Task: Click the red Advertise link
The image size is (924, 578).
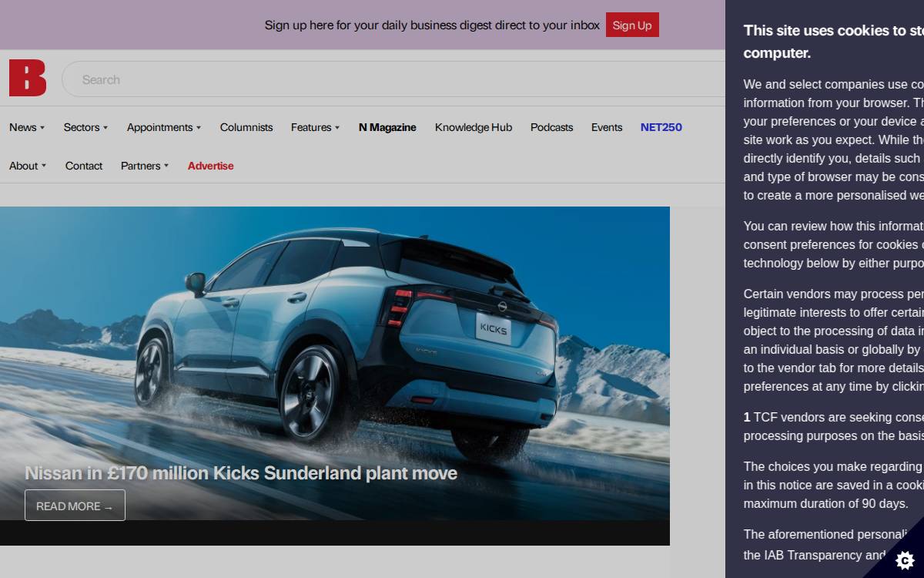Action: [211, 166]
